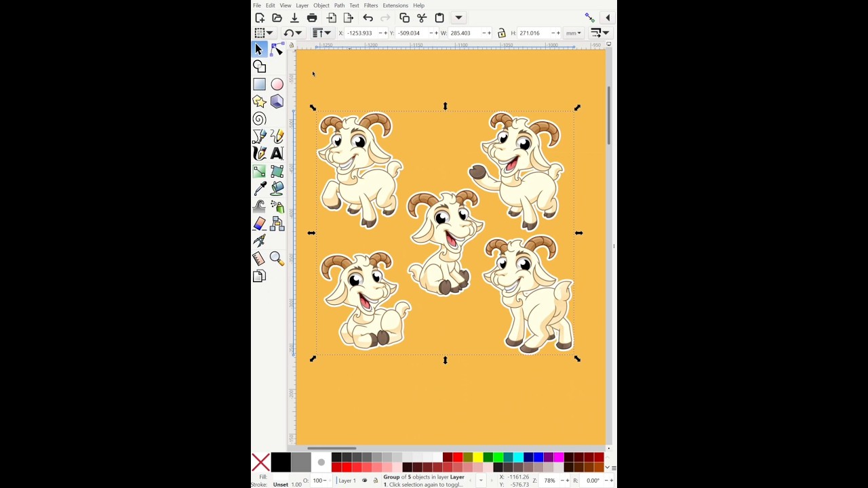Open the Path menu

(x=339, y=5)
